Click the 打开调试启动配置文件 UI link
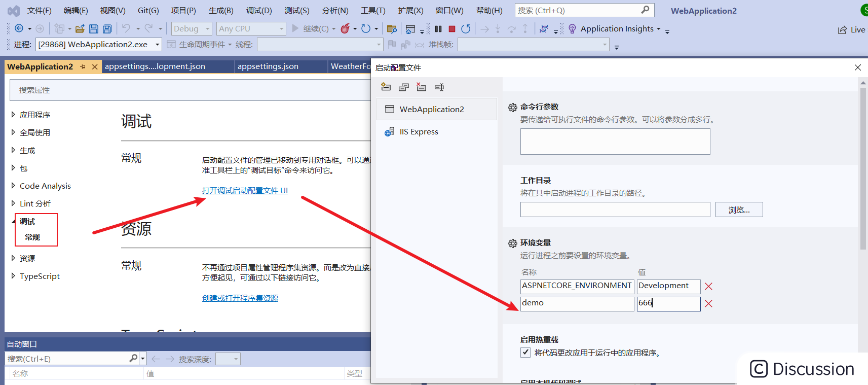Screen dimensions: 868x385 [x=245, y=191]
